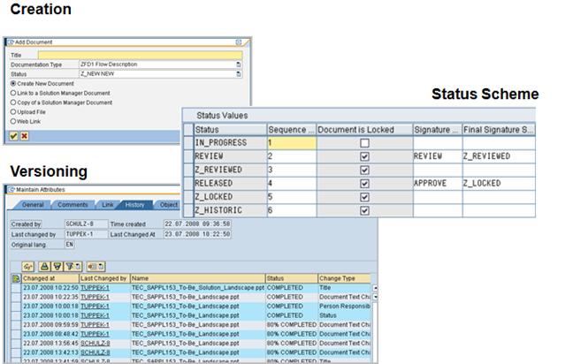This screenshot has height=364, width=588.
Task: Click Original lang. field EN
Action: tap(69, 245)
